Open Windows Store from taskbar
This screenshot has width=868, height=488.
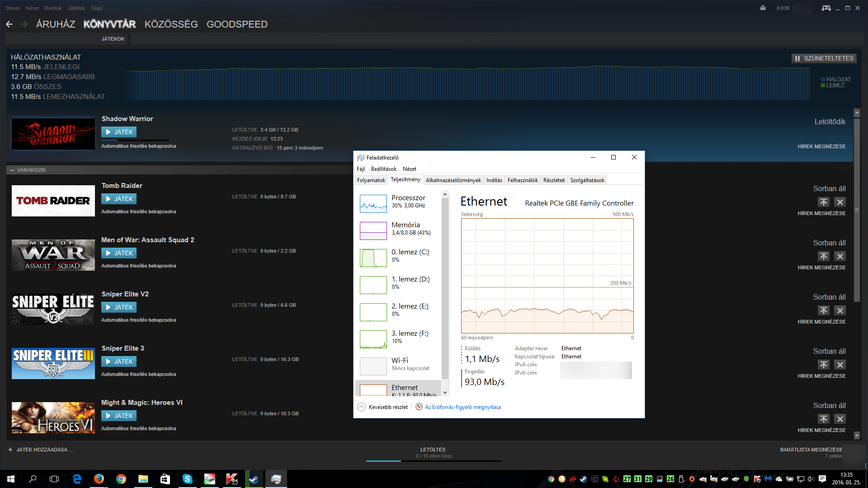point(165,479)
